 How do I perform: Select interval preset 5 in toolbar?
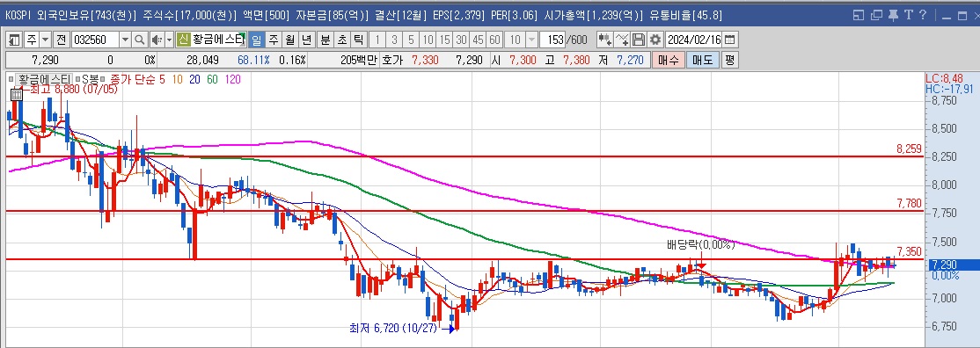[411, 40]
